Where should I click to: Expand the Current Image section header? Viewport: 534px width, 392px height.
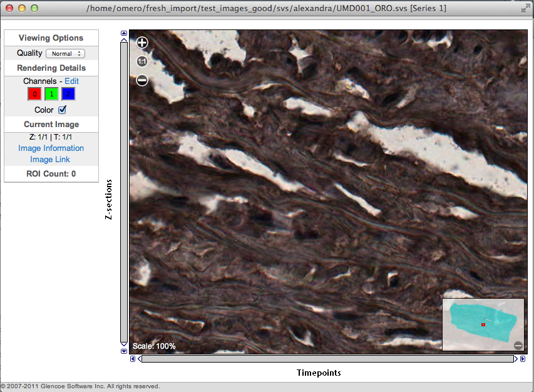click(51, 124)
